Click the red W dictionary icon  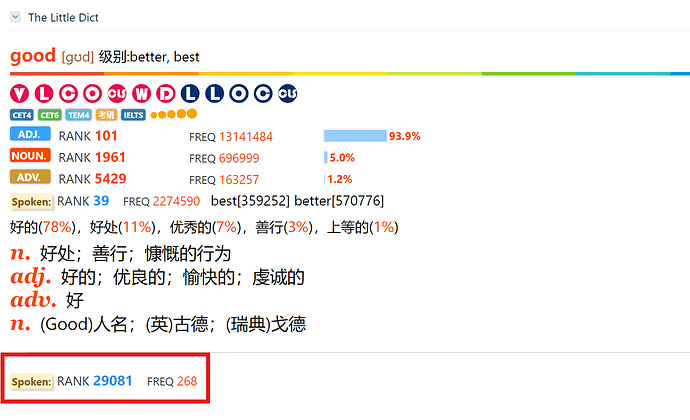pos(141,94)
